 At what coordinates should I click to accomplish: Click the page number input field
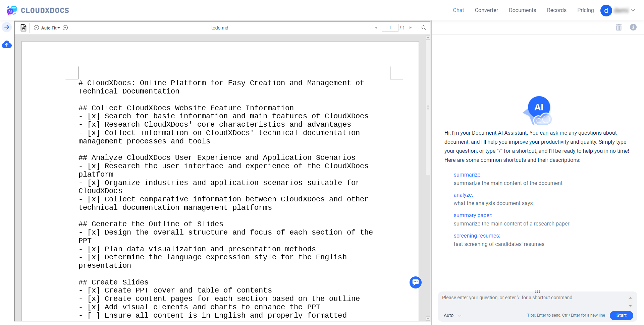coord(390,28)
